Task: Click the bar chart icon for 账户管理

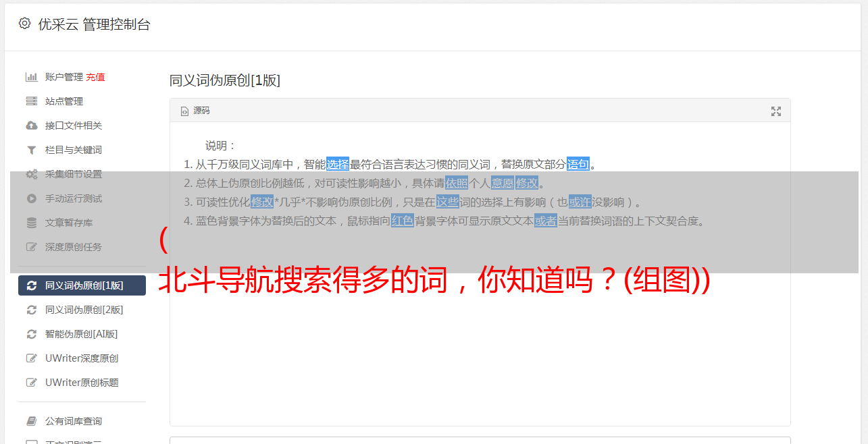Action: click(31, 77)
